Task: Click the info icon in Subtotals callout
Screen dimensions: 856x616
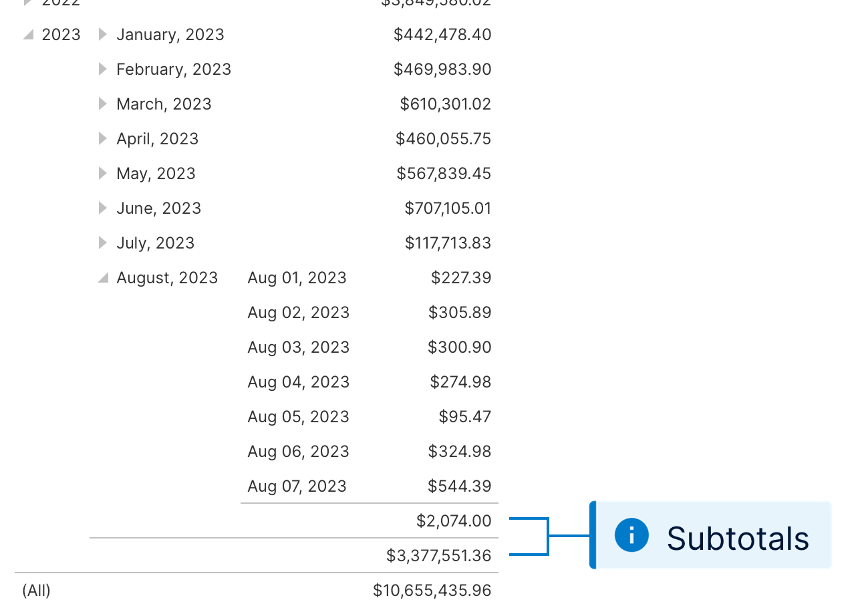Action: pos(631,535)
